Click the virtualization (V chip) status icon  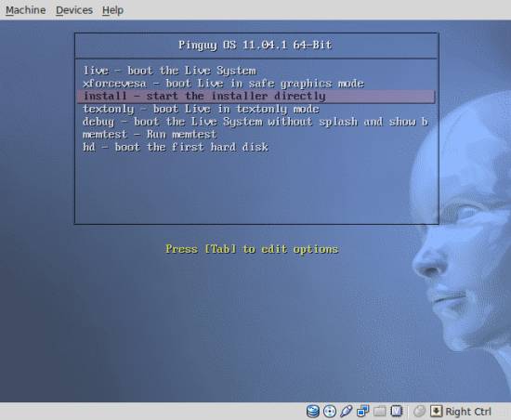coord(397,412)
